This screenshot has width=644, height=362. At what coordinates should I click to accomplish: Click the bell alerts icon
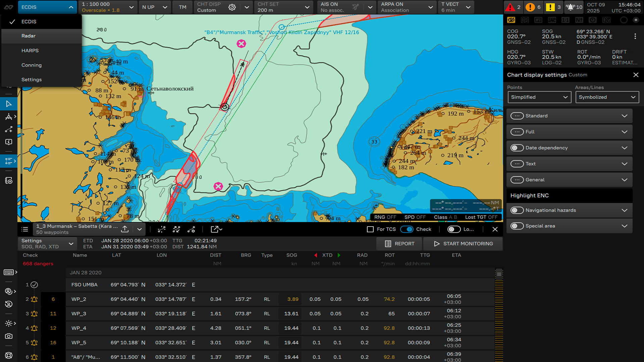coord(571,7)
